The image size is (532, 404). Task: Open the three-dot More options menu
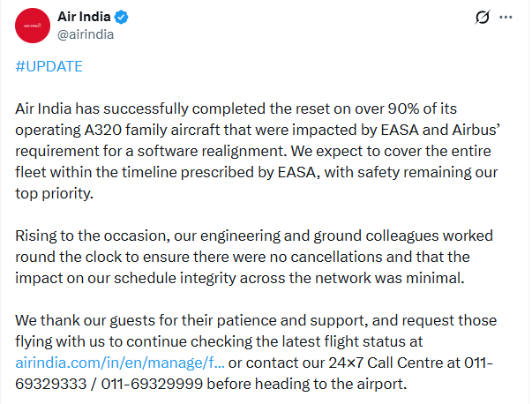coord(506,18)
